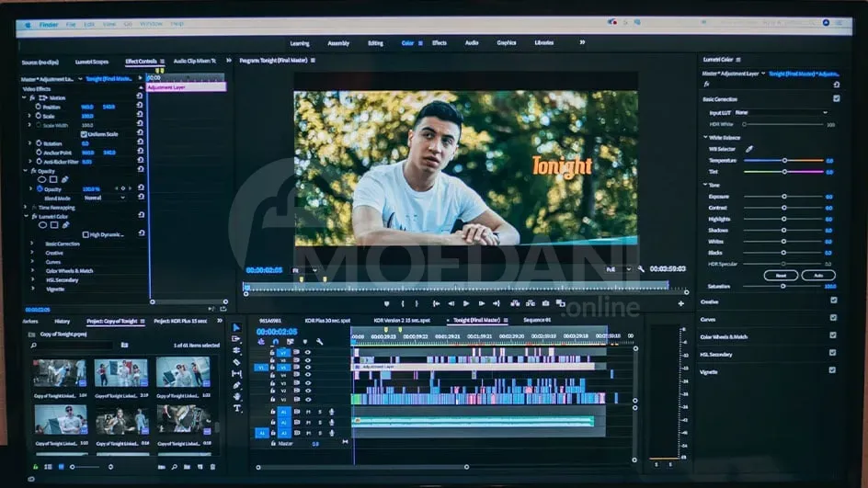
Task: Uncheck the Uniform Scale checkbox
Action: pos(85,134)
